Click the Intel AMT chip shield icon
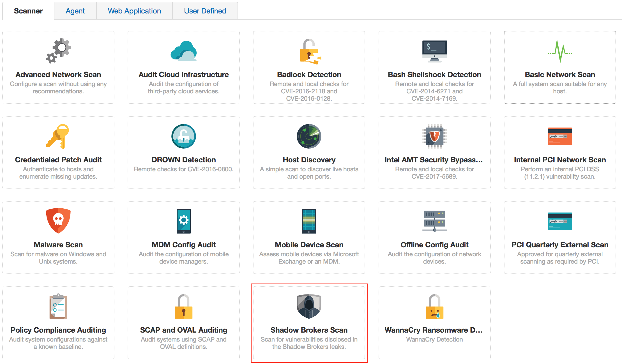Screen dimensions: 622x364 435,136
